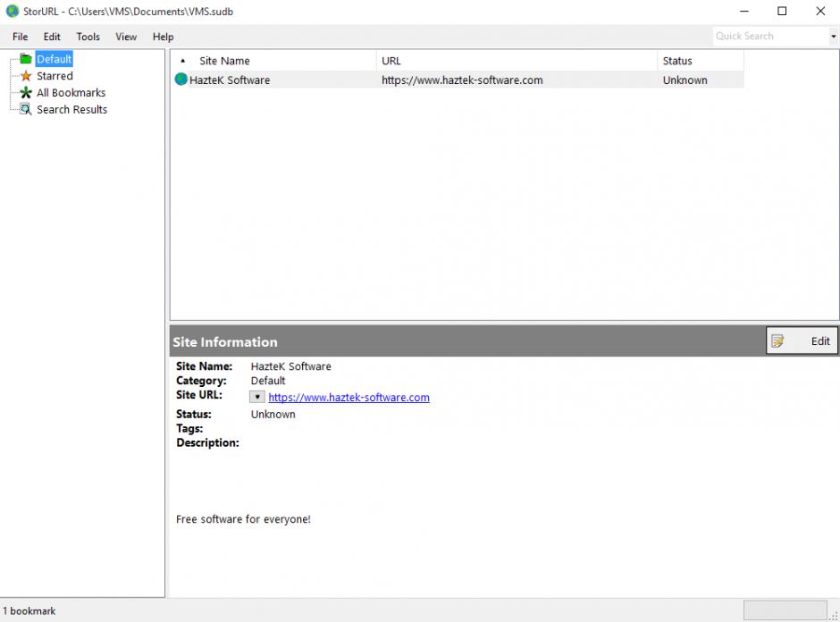The height and width of the screenshot is (622, 840).
Task: Click the Site Name value in details
Action: click(291, 366)
